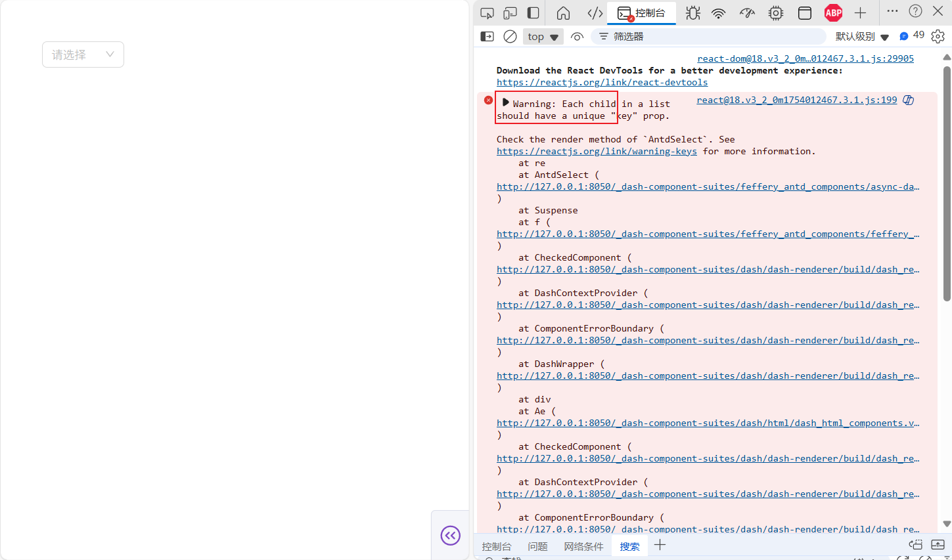952x560 pixels.
Task: Open the 请选择 select on the page
Action: (82, 54)
